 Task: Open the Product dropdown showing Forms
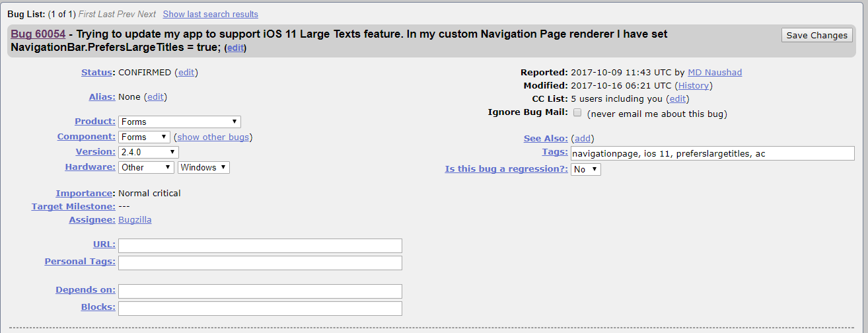pyautogui.click(x=180, y=122)
